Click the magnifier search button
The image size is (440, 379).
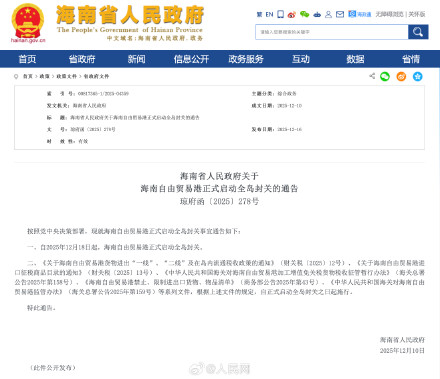pos(418,32)
